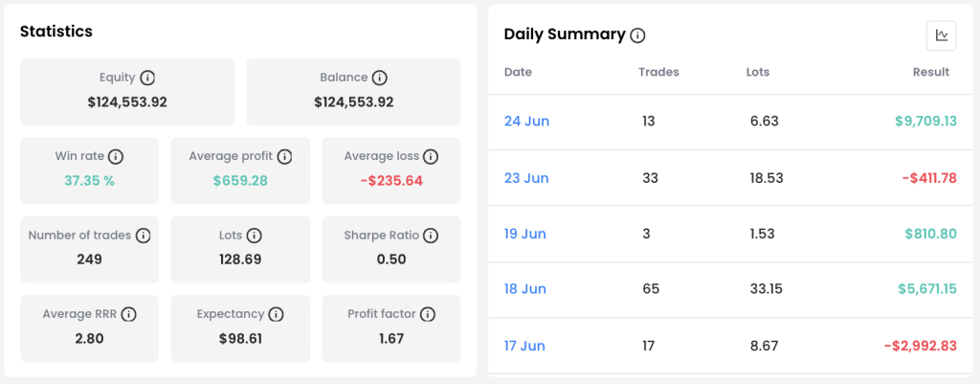Switch Daily Summary to chart view
The image size is (980, 384).
point(941,35)
